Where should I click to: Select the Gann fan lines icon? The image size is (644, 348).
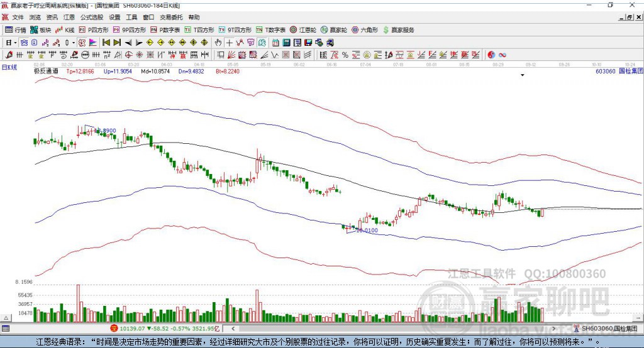point(231,55)
